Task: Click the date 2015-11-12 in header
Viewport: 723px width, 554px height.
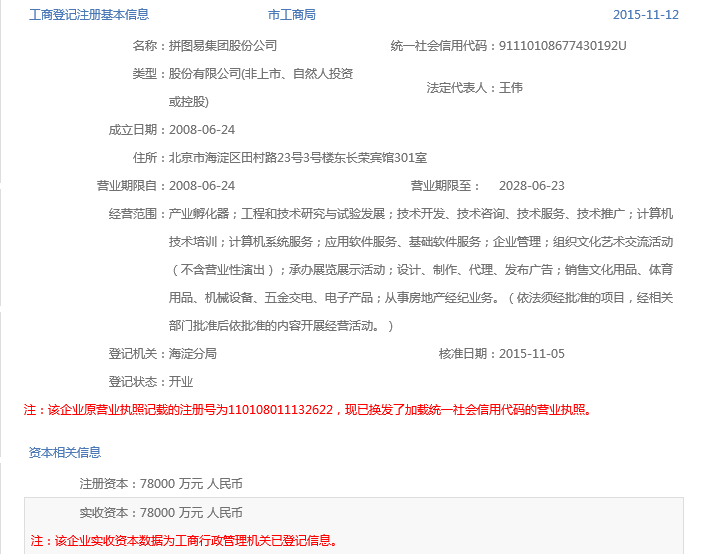Action: pyautogui.click(x=645, y=15)
